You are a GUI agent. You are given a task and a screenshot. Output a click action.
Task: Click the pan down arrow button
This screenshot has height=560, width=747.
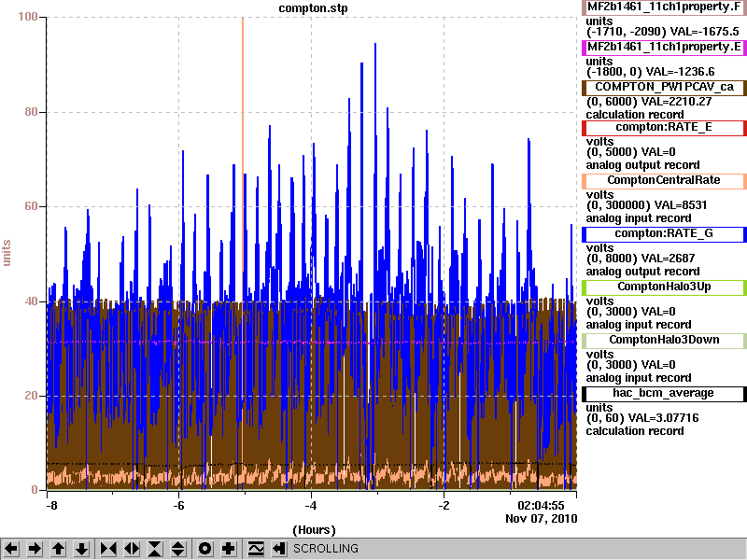(x=82, y=549)
